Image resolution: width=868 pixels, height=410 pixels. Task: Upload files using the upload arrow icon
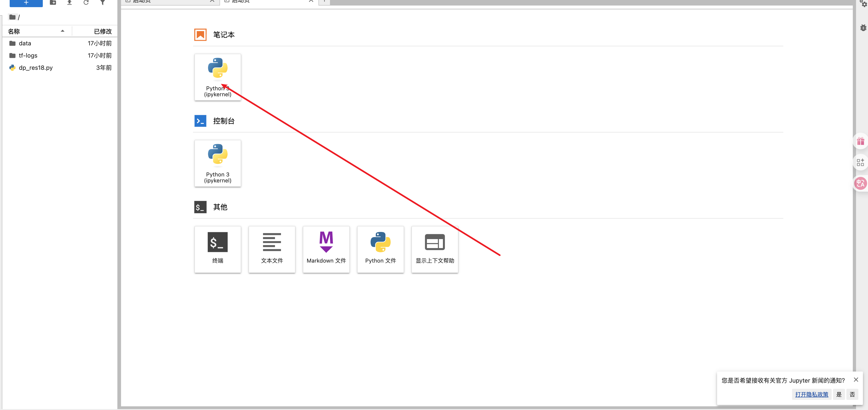pyautogui.click(x=69, y=2)
